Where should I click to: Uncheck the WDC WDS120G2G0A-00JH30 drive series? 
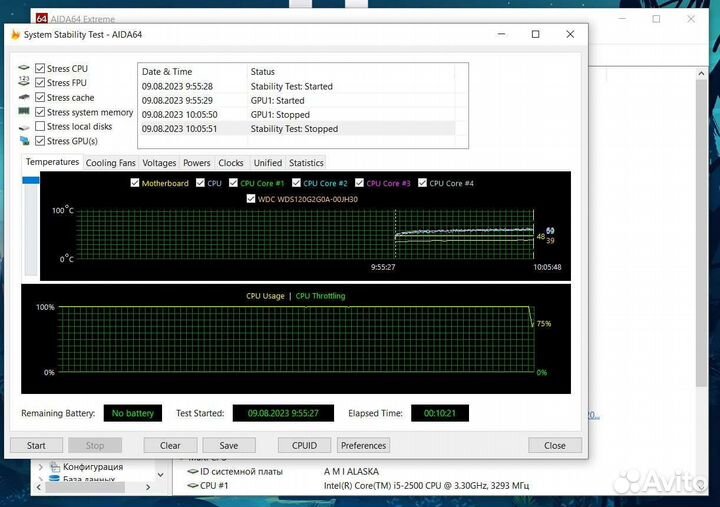(x=251, y=199)
